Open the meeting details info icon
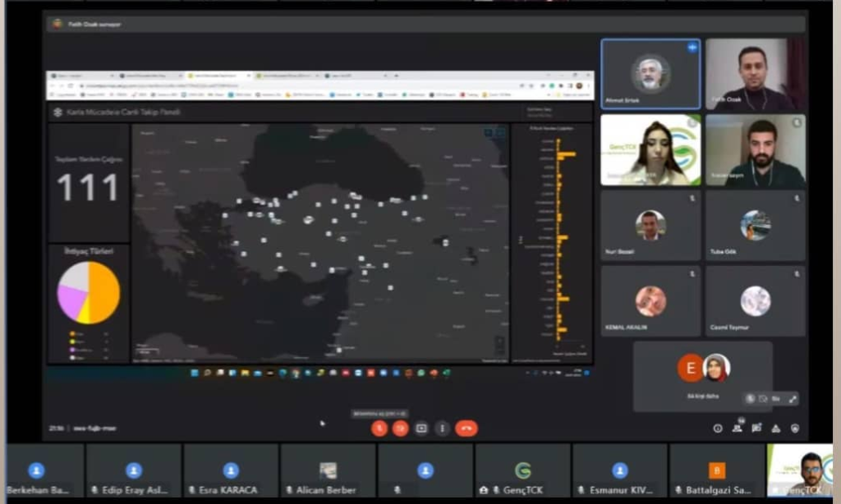This screenshot has height=504, width=841. point(718,428)
